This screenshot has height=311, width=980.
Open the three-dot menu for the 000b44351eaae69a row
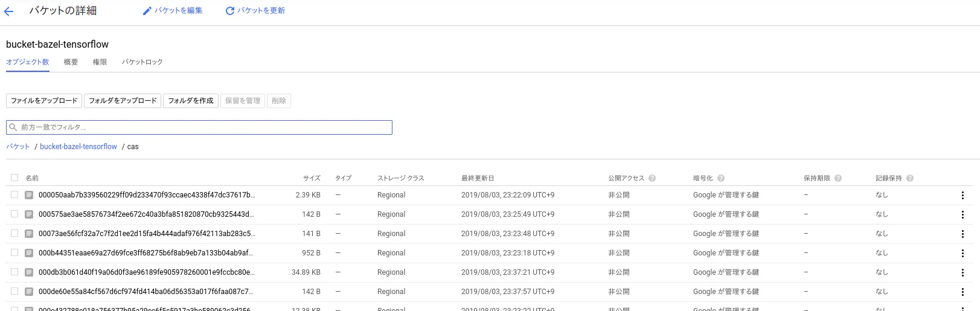(962, 254)
